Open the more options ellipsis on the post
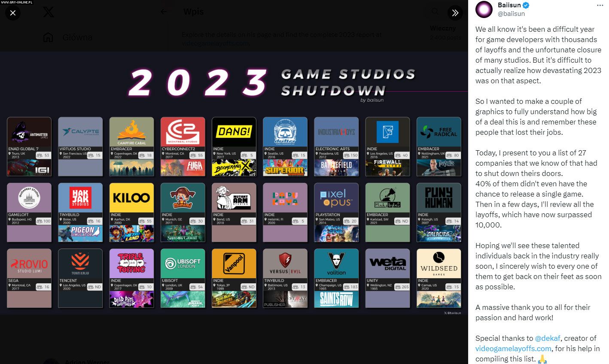This screenshot has height=364, width=609. coord(600,6)
